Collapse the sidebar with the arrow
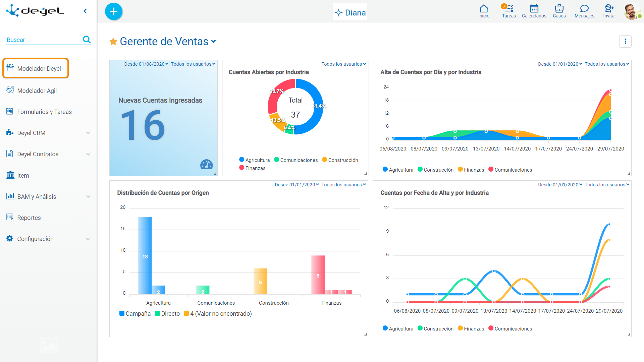Screen dimensions: 644x362 [x=85, y=11]
